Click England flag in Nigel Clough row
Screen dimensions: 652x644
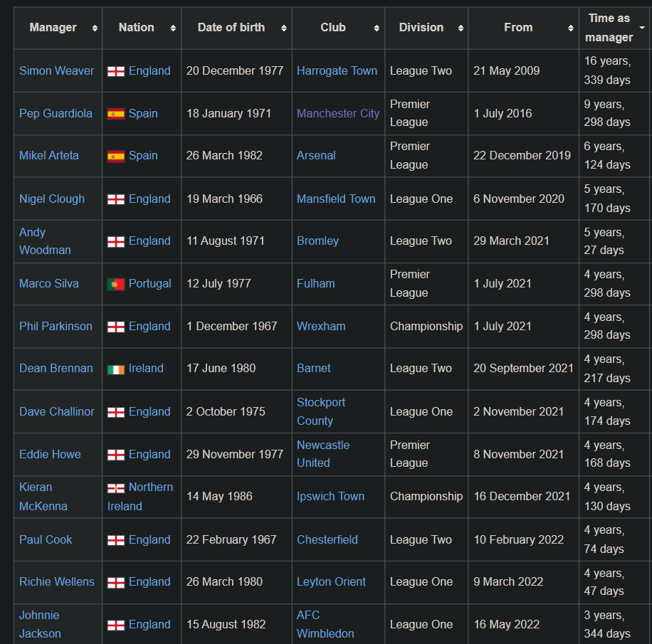coord(116,199)
